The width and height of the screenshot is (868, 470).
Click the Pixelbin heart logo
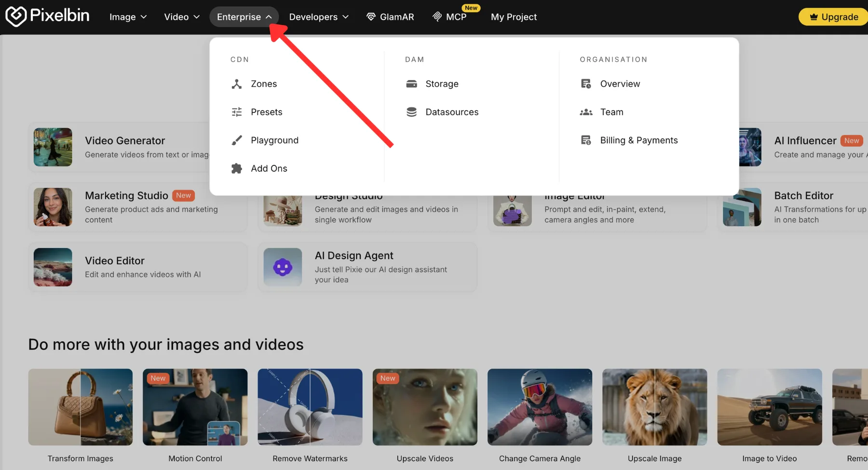coord(15,16)
